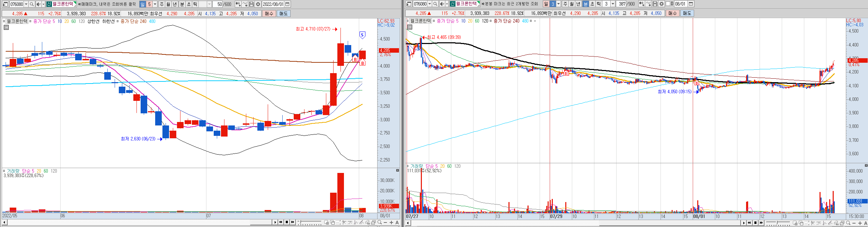
Task: Click line indicator add icon in right toolbar
Action: click(x=648, y=4)
